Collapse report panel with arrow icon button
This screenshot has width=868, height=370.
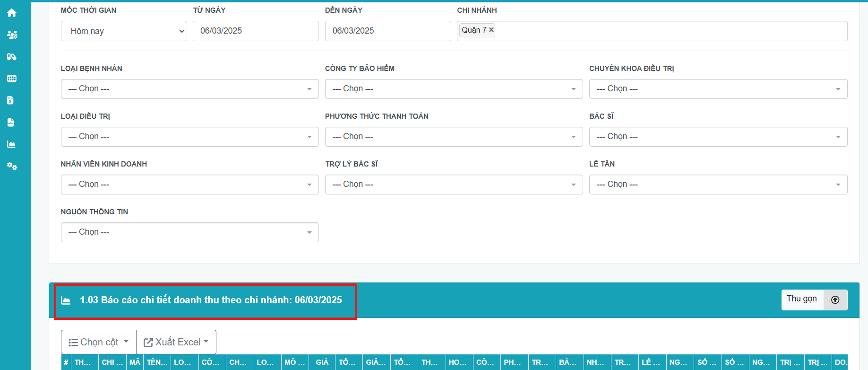835,300
